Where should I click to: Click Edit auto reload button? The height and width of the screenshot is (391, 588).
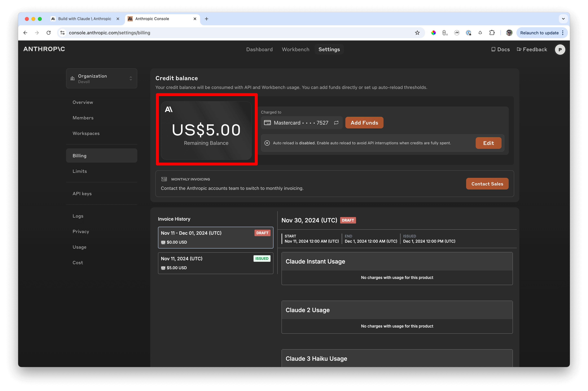(488, 143)
